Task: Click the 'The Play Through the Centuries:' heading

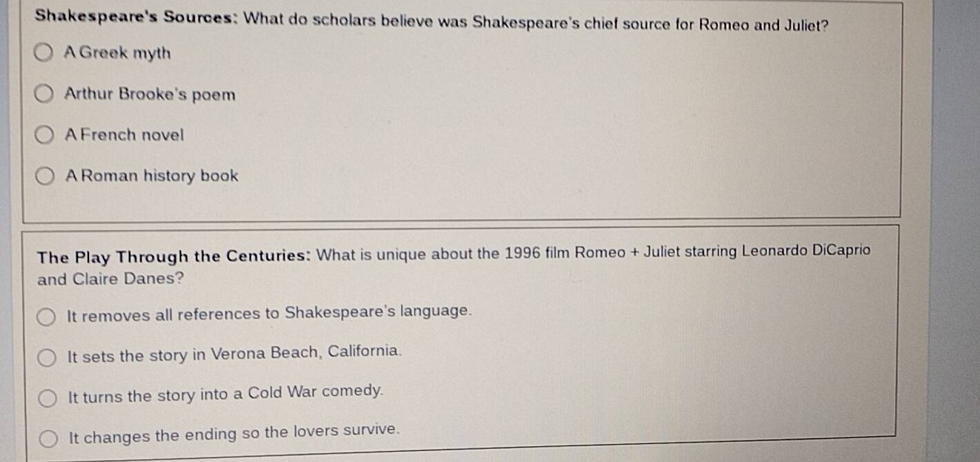Action: 176,257
